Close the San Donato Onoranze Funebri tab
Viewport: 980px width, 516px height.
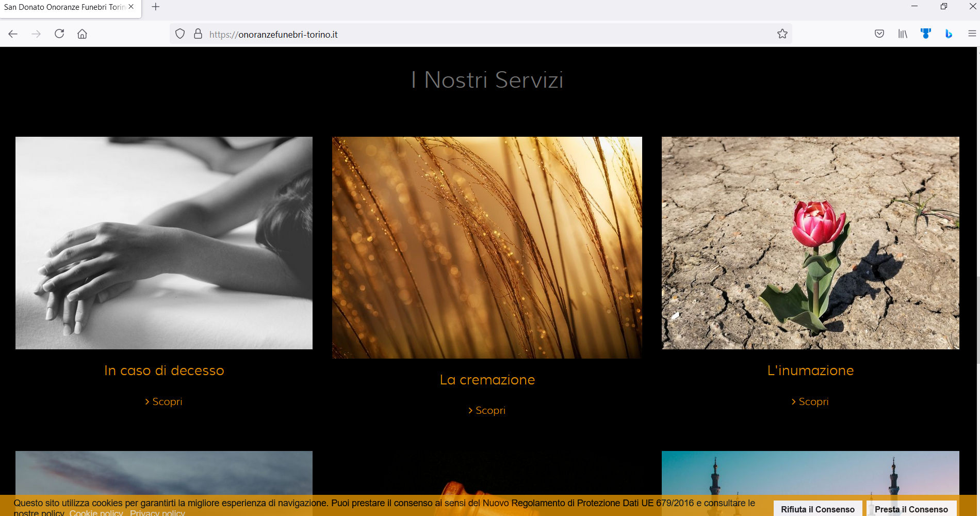click(131, 7)
